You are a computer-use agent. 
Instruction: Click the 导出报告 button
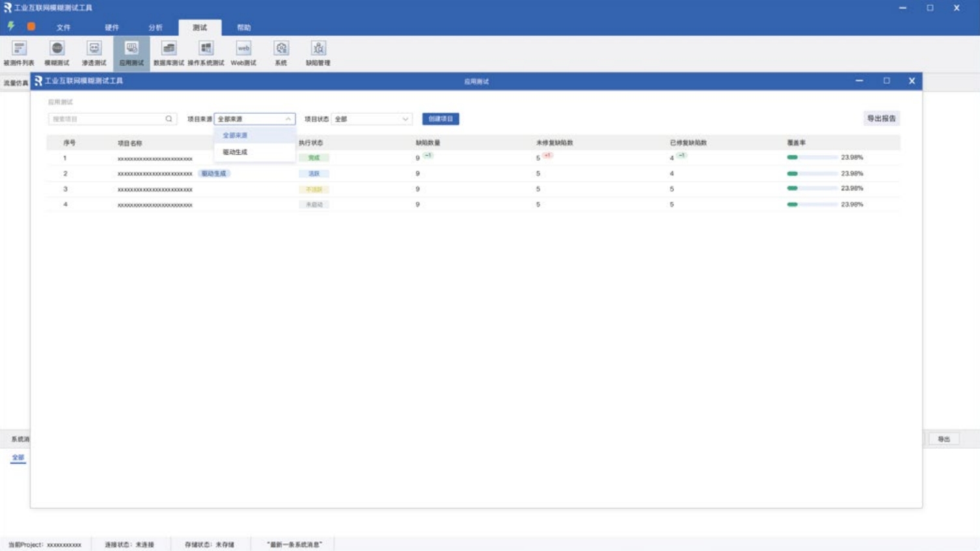point(881,118)
